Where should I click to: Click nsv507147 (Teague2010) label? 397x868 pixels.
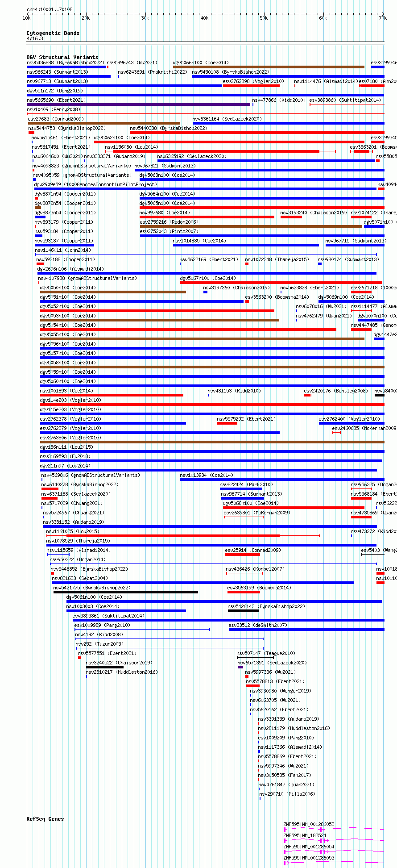tap(266, 653)
